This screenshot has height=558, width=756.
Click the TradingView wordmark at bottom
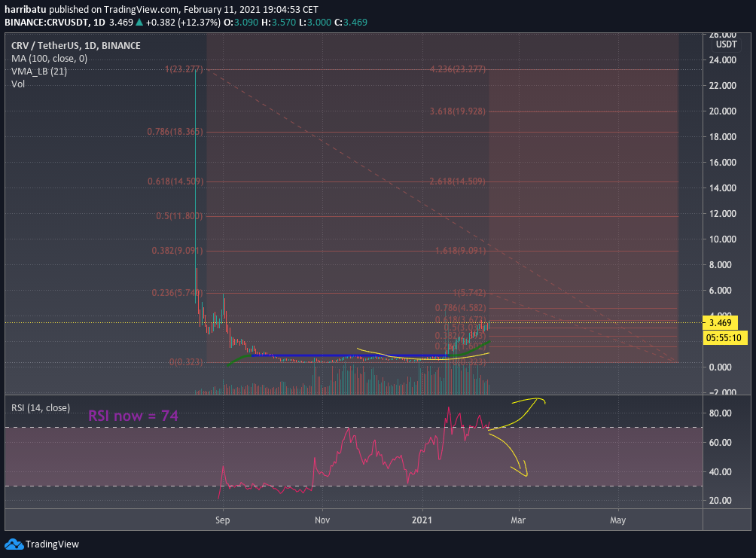point(52,544)
